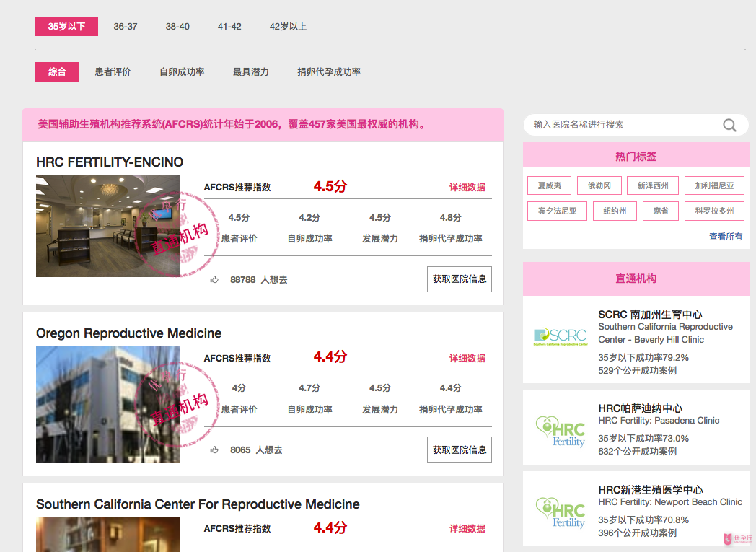This screenshot has height=552, width=756.
Task: Click the 8065 人想去 count
Action: 256,450
